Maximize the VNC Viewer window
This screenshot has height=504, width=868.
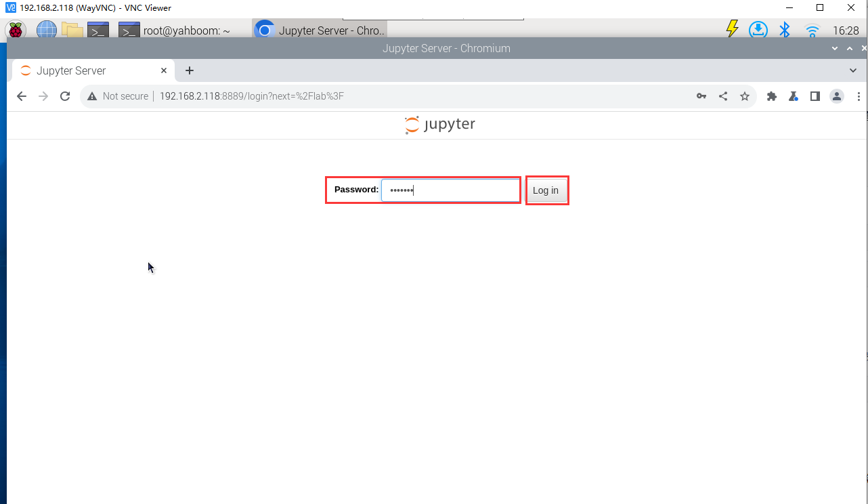tap(820, 7)
